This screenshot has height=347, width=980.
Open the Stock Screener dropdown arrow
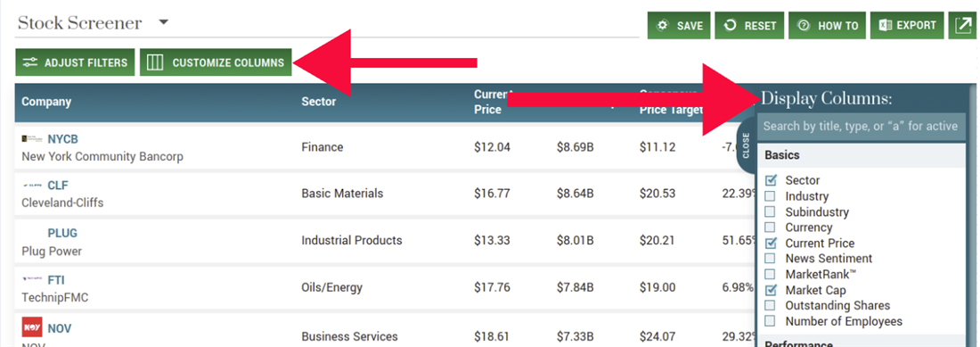pos(164,23)
